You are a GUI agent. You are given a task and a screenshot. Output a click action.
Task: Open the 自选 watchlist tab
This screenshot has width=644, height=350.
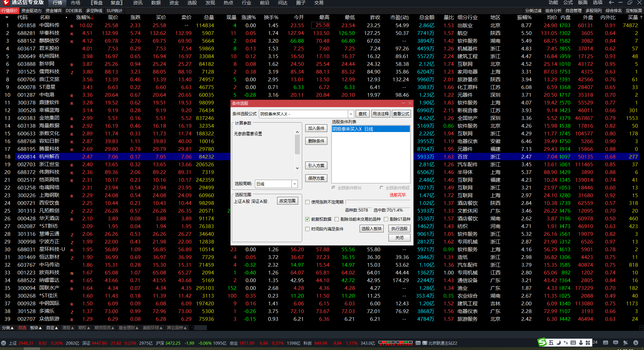22,327
